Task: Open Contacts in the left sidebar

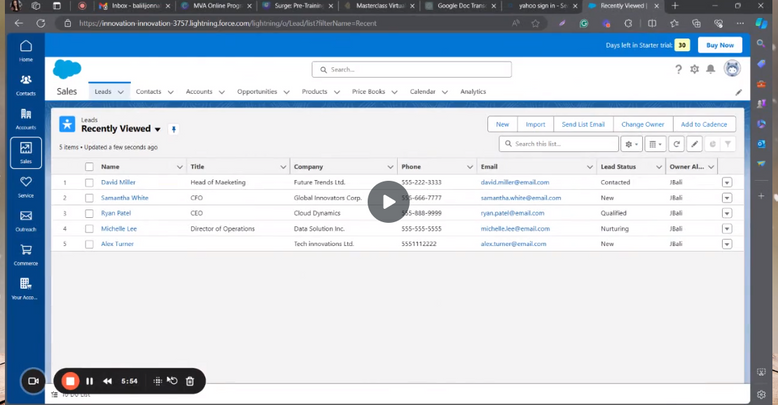Action: 26,85
